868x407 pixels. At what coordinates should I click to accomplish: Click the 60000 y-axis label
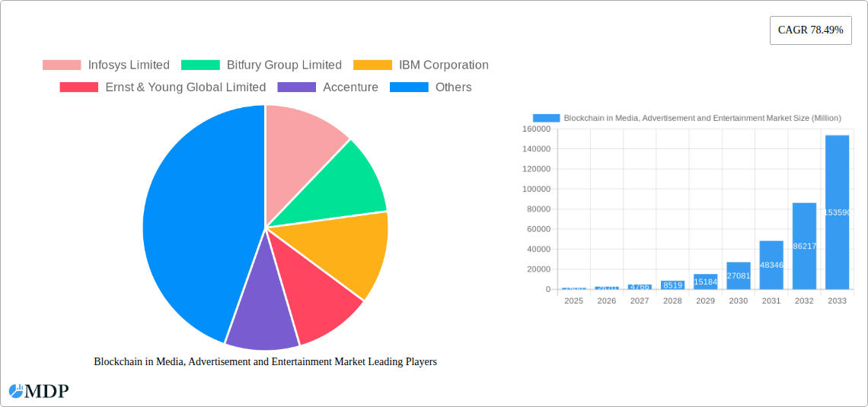point(538,230)
